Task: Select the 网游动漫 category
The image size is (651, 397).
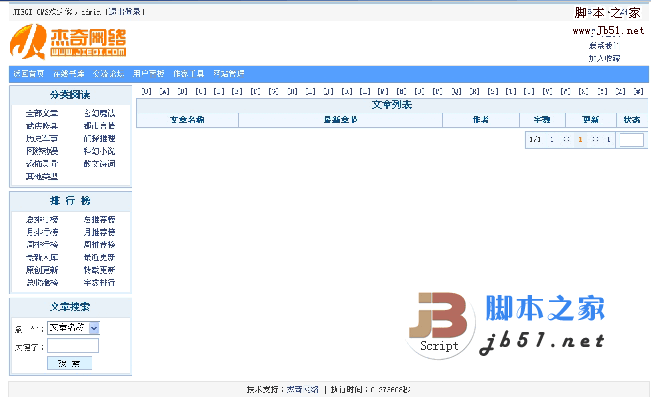Action: click(x=42, y=151)
